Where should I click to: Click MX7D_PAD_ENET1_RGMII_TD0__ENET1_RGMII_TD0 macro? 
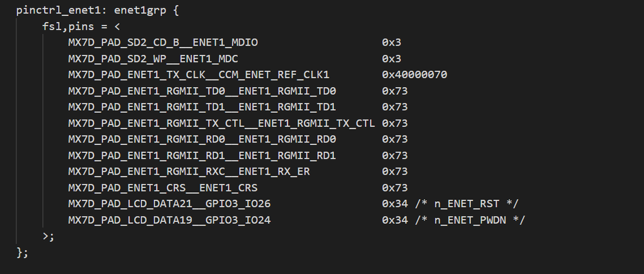(202, 91)
